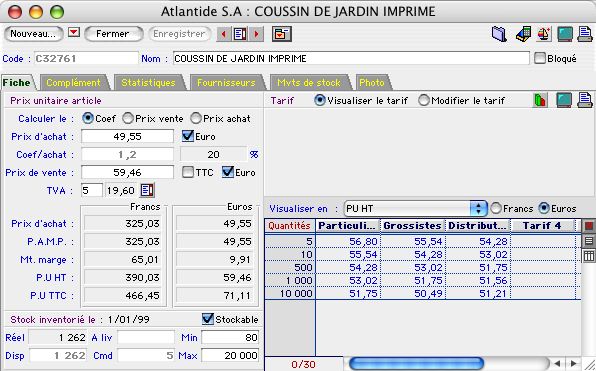Click the top-right printer icon
Viewport: 596px width, 371px height.
(x=585, y=34)
